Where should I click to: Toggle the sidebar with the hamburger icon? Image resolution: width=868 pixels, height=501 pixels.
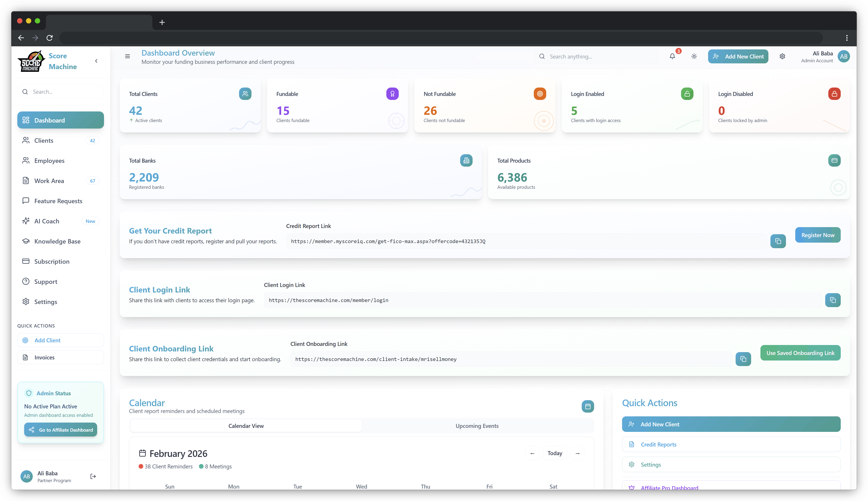point(127,56)
